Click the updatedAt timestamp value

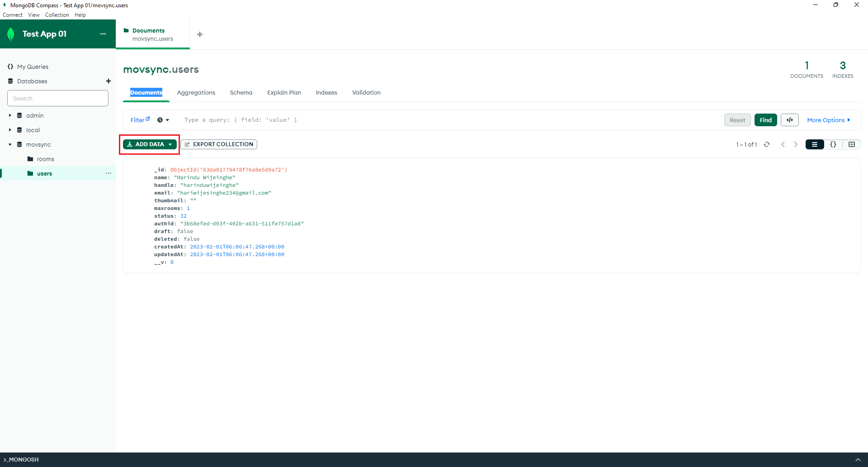click(x=237, y=254)
